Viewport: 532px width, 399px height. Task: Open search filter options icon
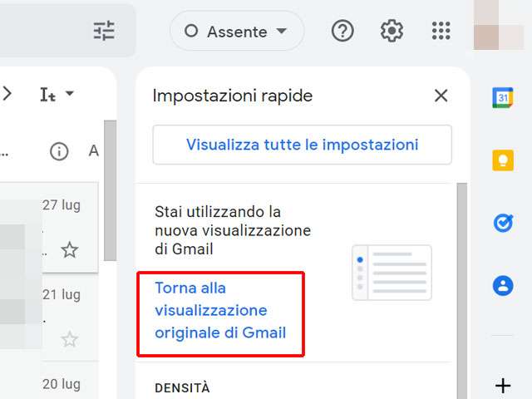tap(104, 32)
